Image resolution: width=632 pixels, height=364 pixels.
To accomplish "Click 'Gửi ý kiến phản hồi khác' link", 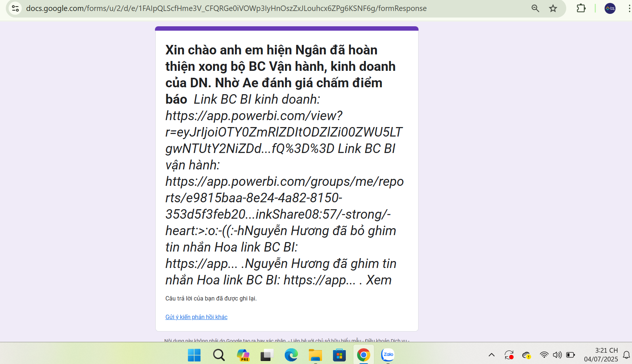I will click(x=196, y=317).
